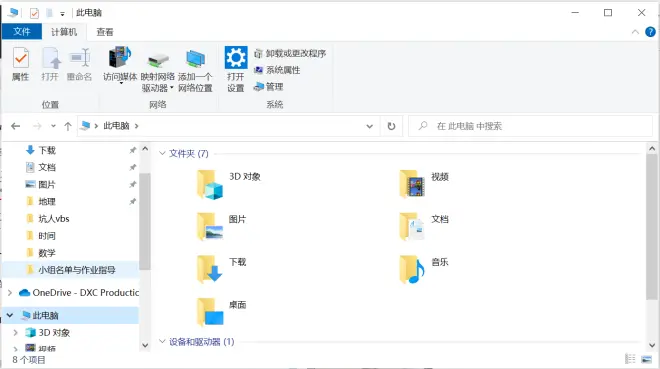
Task: Click Uninstall or change a program (卸载或更改程序)
Action: 290,53
